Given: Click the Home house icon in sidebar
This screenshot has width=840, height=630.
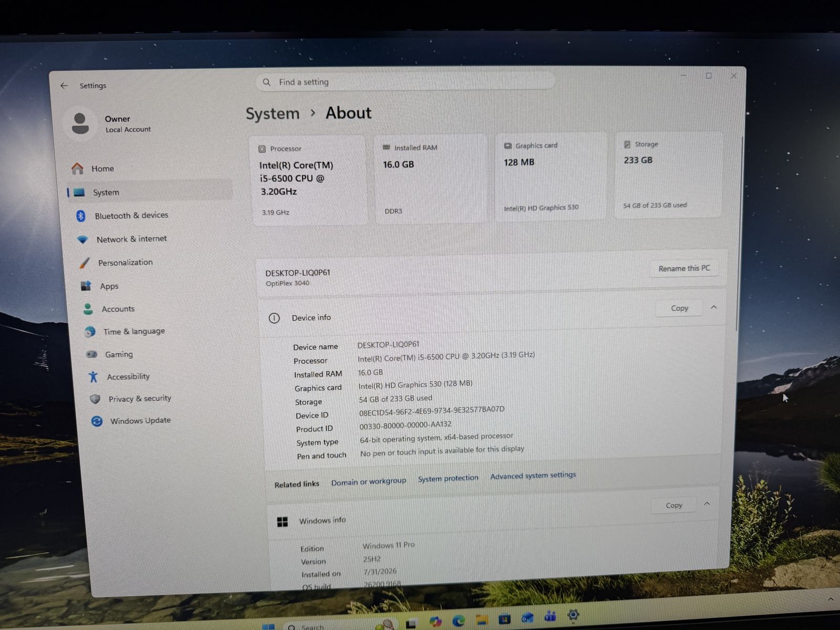Looking at the screenshot, I should [78, 169].
